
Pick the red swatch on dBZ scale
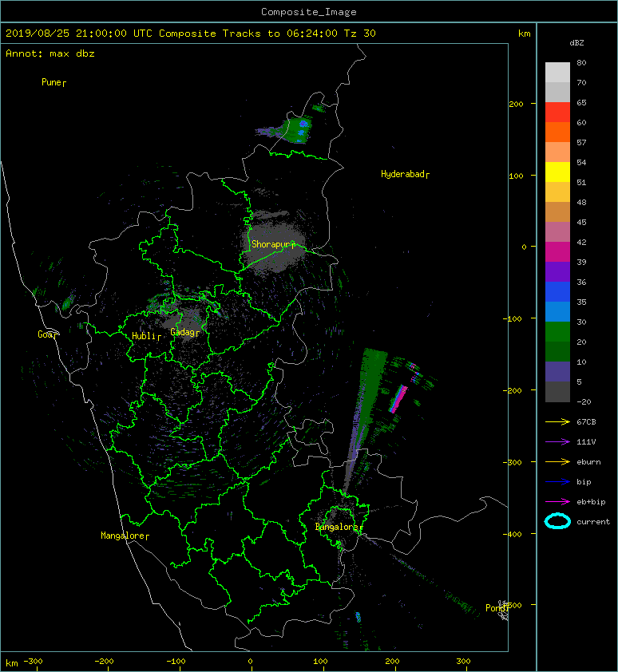point(557,112)
